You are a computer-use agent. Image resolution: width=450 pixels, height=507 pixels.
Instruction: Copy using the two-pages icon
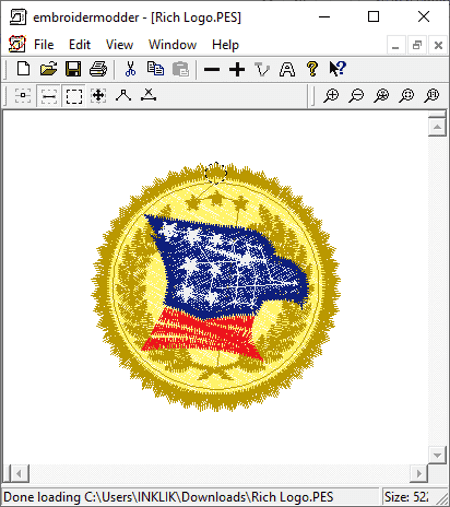coord(155,69)
